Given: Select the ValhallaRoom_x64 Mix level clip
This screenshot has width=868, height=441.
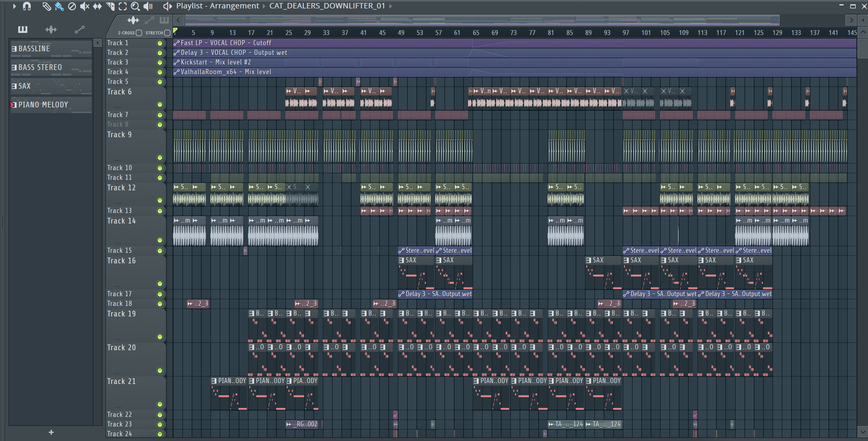Looking at the screenshot, I should point(514,72).
